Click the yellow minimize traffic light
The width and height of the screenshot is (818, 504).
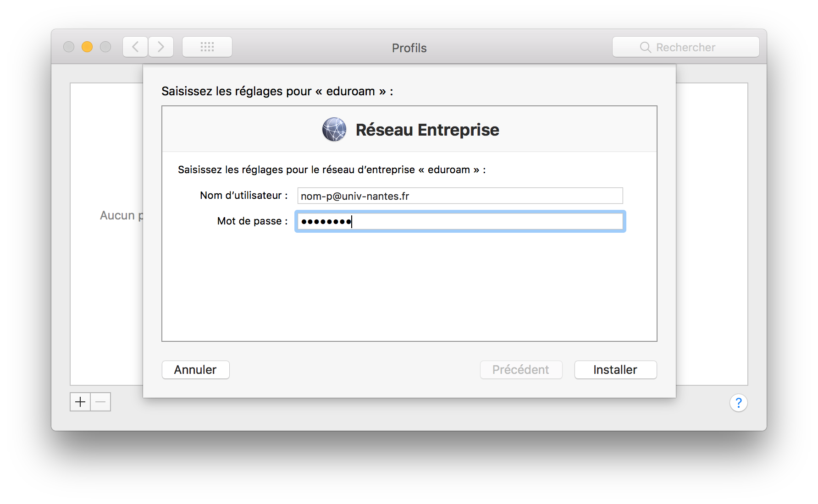[87, 46]
